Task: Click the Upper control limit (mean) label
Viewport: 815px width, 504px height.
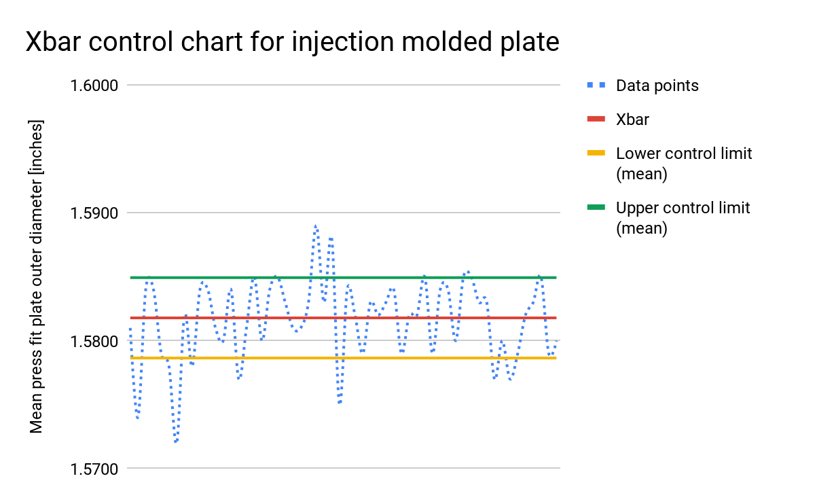Action: [x=683, y=217]
